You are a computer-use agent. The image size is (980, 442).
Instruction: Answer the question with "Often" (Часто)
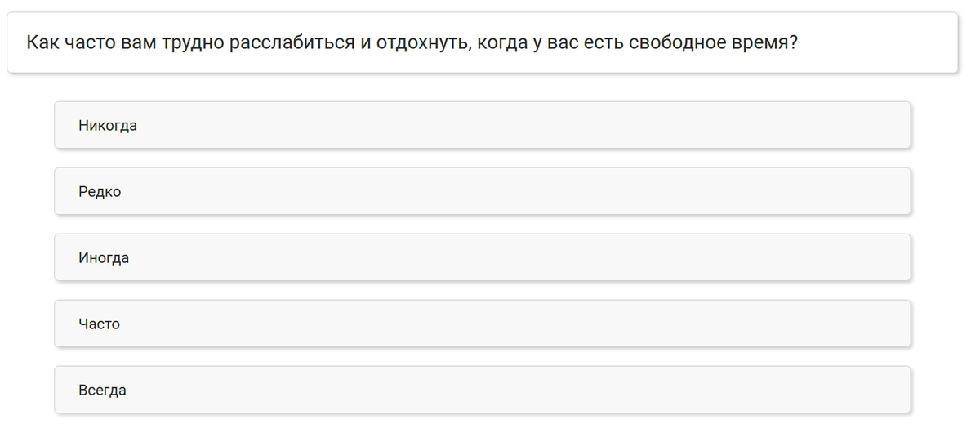click(x=482, y=324)
